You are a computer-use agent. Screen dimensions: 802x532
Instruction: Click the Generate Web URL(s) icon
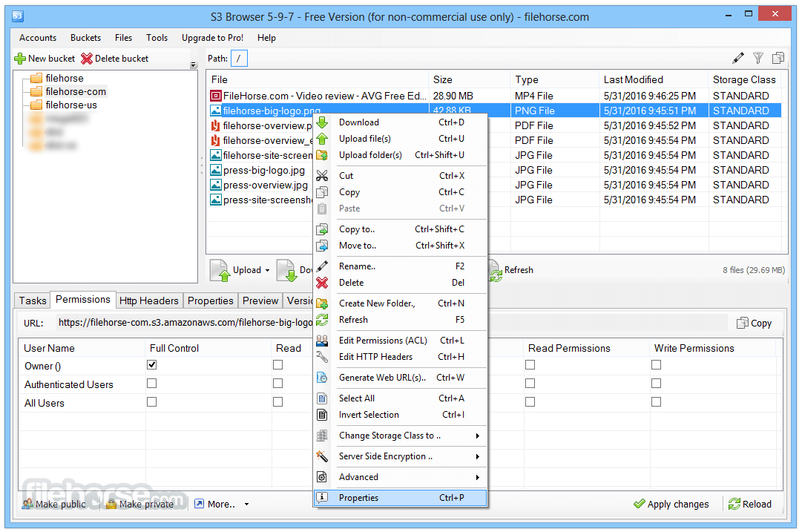(x=322, y=378)
